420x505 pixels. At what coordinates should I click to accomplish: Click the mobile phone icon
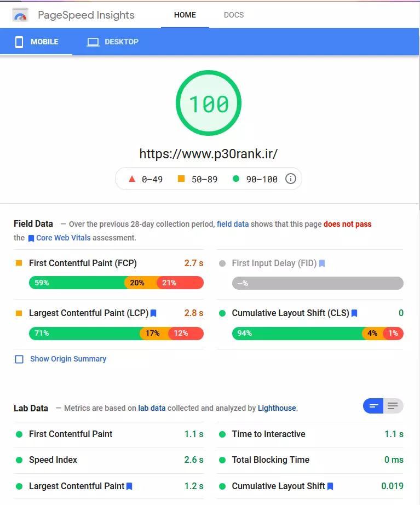point(19,42)
